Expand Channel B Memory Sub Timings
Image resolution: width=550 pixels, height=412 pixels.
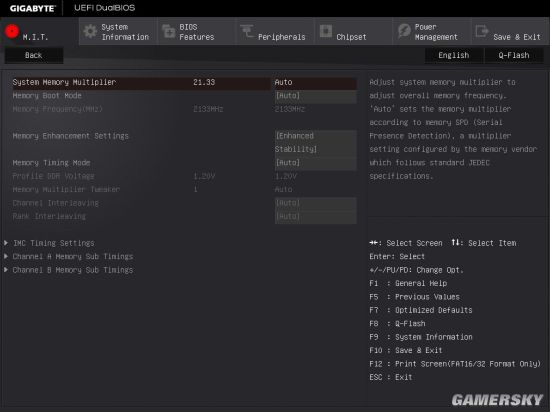click(73, 270)
